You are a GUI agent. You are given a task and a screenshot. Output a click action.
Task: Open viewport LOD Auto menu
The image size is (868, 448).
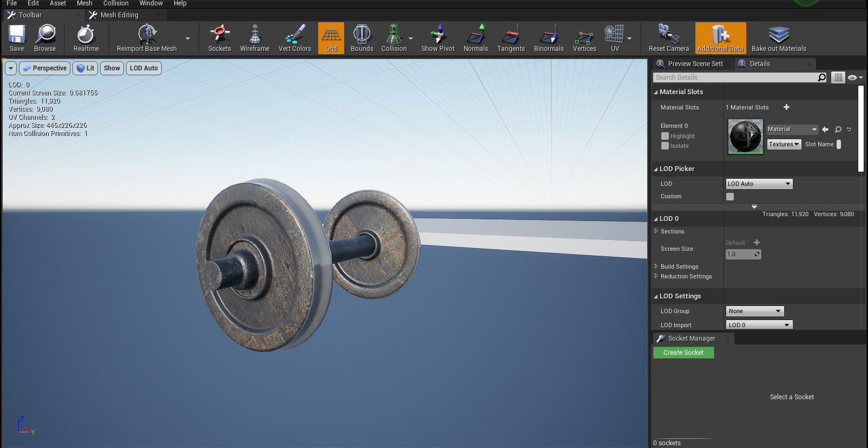pyautogui.click(x=144, y=68)
